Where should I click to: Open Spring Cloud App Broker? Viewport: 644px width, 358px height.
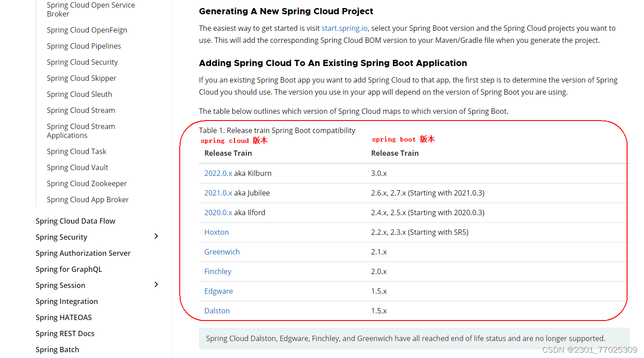[x=88, y=200]
